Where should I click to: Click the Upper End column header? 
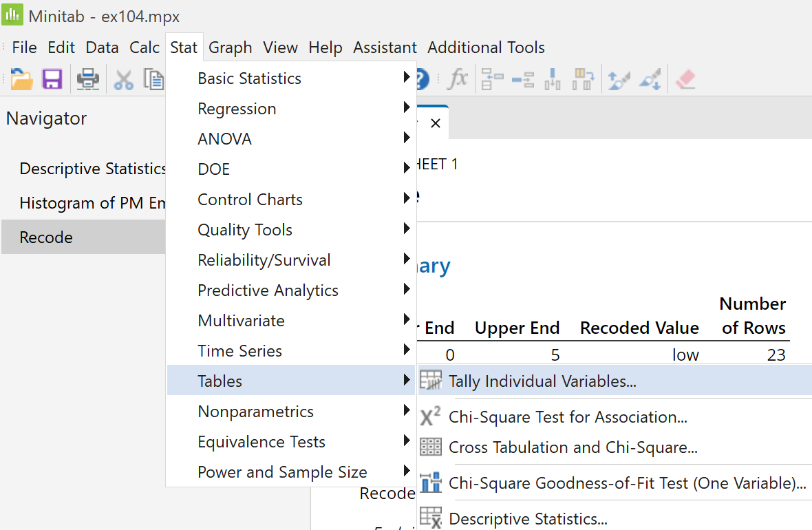tap(517, 328)
